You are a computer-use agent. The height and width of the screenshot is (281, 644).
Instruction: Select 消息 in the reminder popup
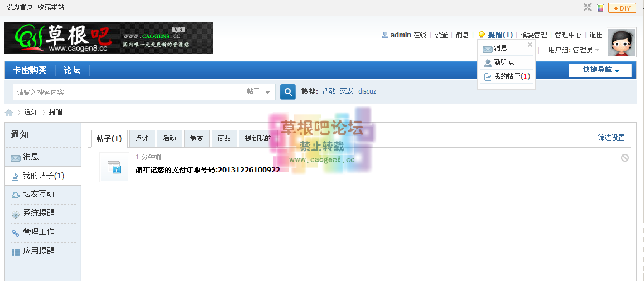500,49
